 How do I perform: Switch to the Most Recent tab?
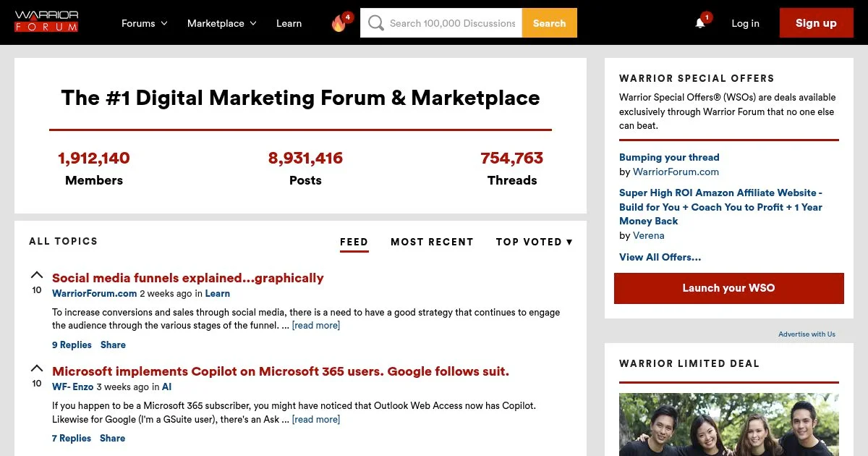point(432,242)
